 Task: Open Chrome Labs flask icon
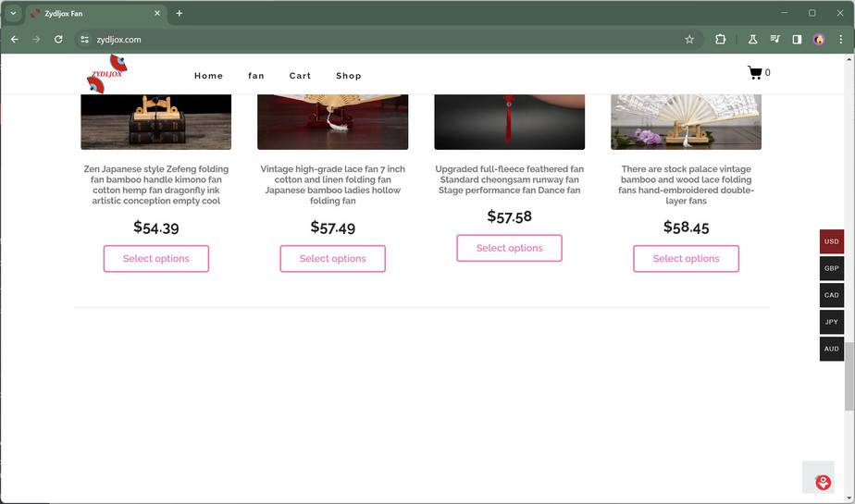click(x=752, y=39)
